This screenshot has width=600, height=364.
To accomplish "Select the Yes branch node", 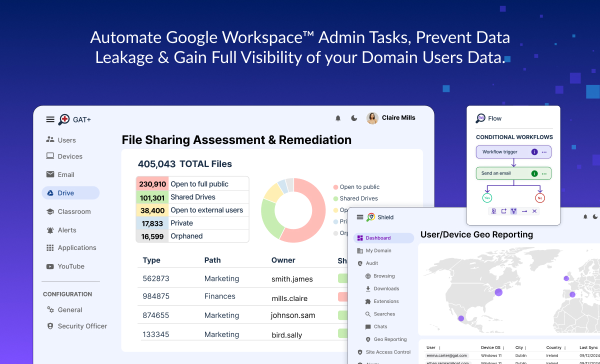I will click(487, 198).
